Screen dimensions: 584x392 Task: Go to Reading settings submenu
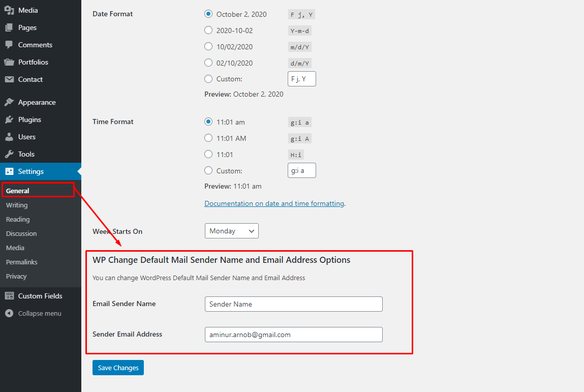[x=18, y=219]
